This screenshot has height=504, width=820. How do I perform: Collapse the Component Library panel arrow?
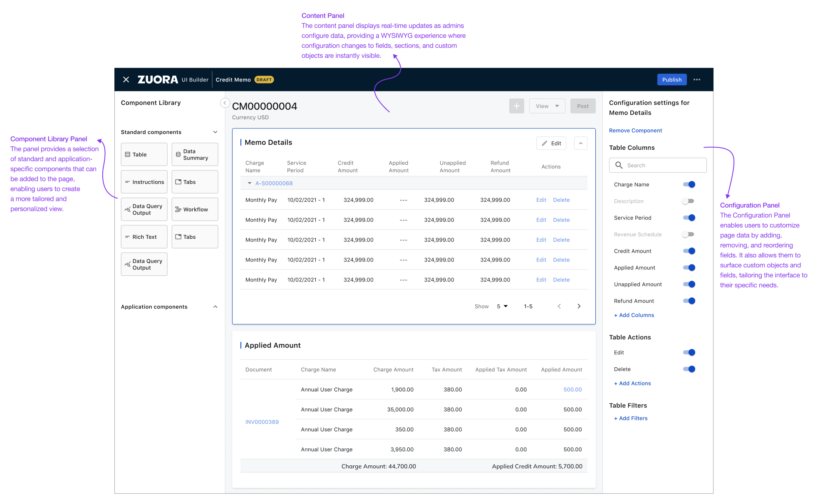[x=225, y=103]
